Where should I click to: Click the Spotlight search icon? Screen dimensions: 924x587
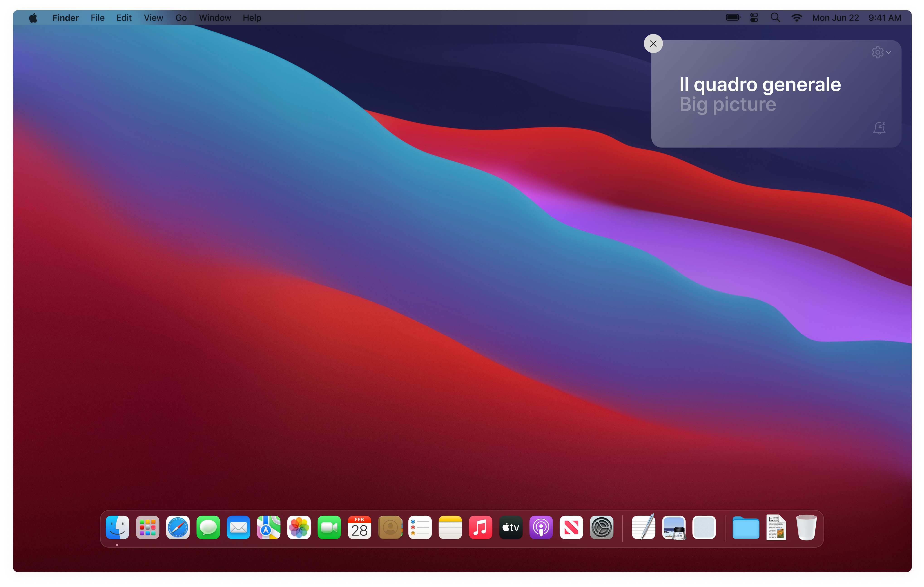[x=775, y=18]
